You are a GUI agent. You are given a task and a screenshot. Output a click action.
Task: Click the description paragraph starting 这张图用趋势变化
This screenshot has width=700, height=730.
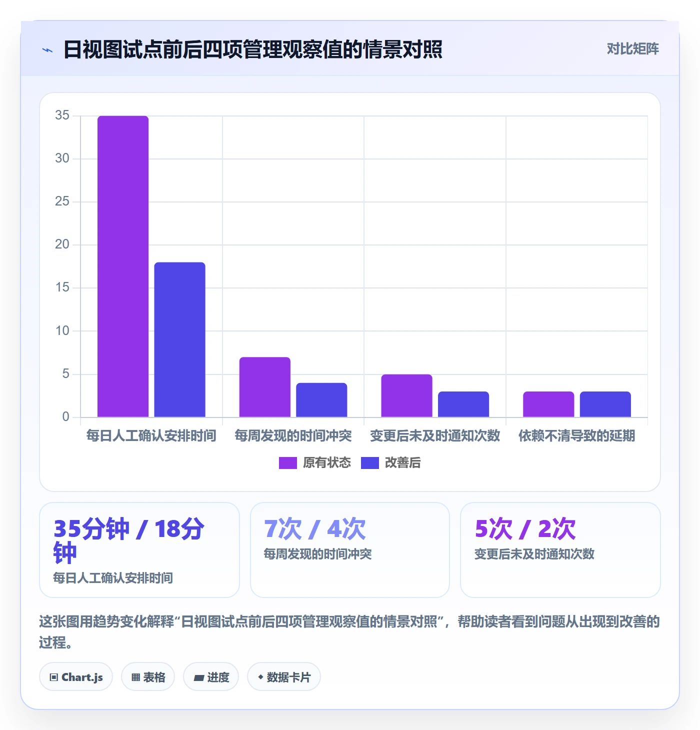[x=349, y=632]
